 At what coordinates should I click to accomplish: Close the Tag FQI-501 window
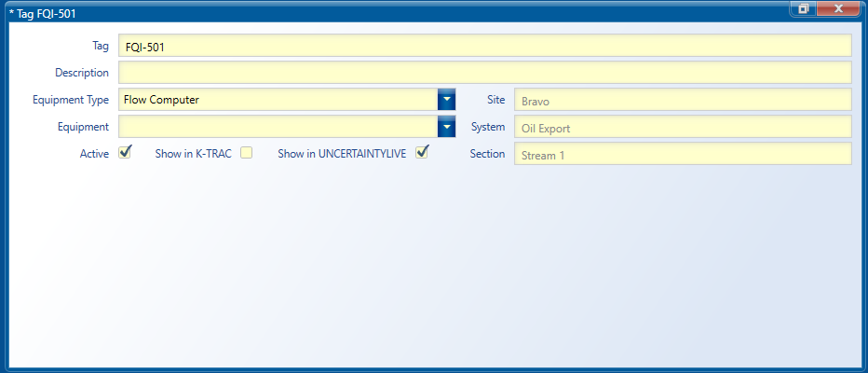coord(838,8)
